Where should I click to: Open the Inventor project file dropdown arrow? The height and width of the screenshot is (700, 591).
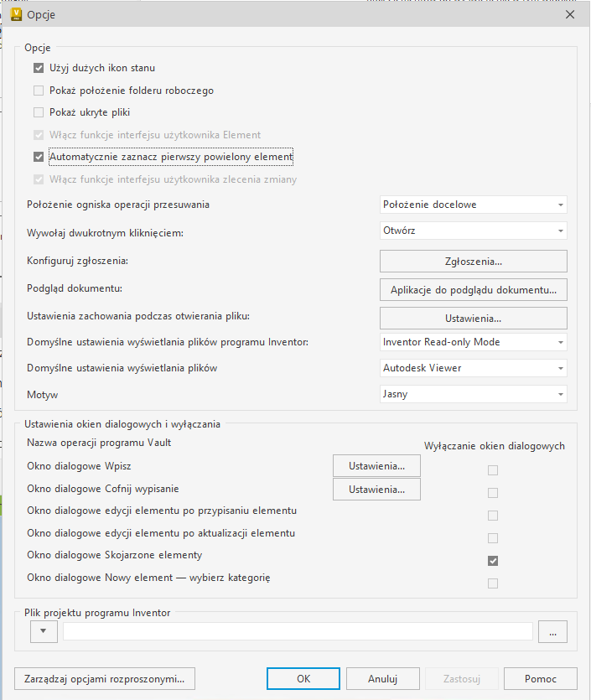[x=43, y=632]
